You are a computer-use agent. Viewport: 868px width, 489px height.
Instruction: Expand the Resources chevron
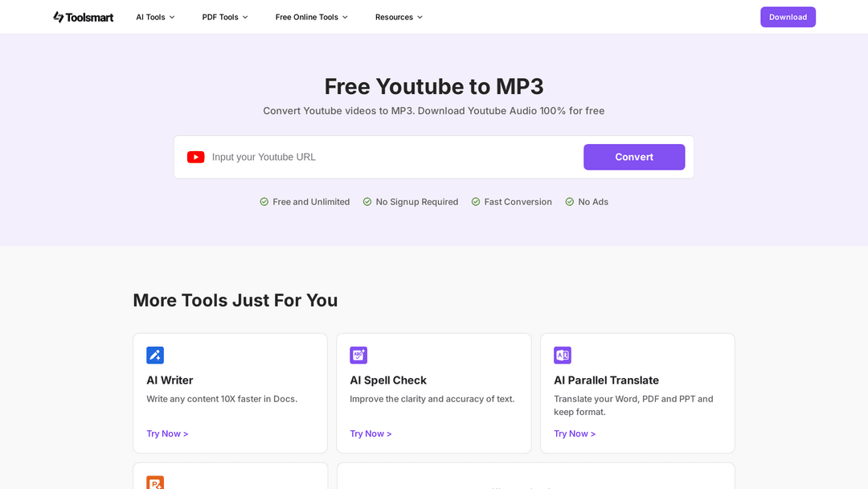420,17
